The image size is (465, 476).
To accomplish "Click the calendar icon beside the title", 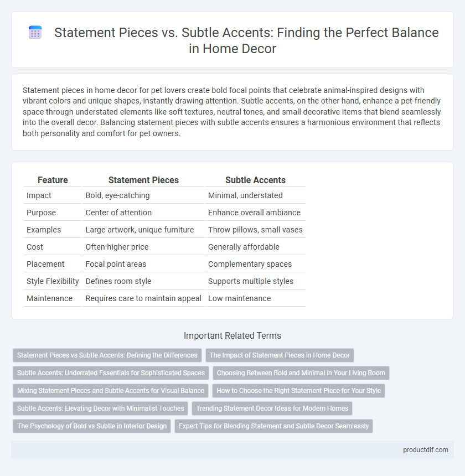I will [x=35, y=33].
